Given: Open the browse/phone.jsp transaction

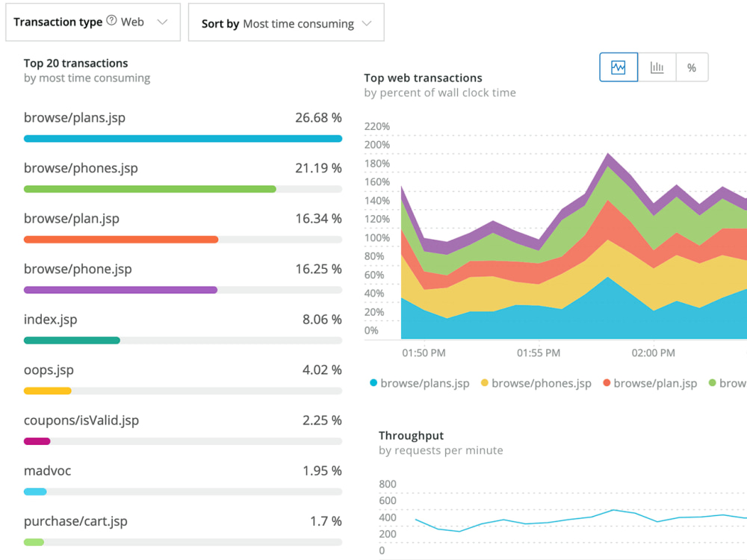Looking at the screenshot, I should 78,269.
